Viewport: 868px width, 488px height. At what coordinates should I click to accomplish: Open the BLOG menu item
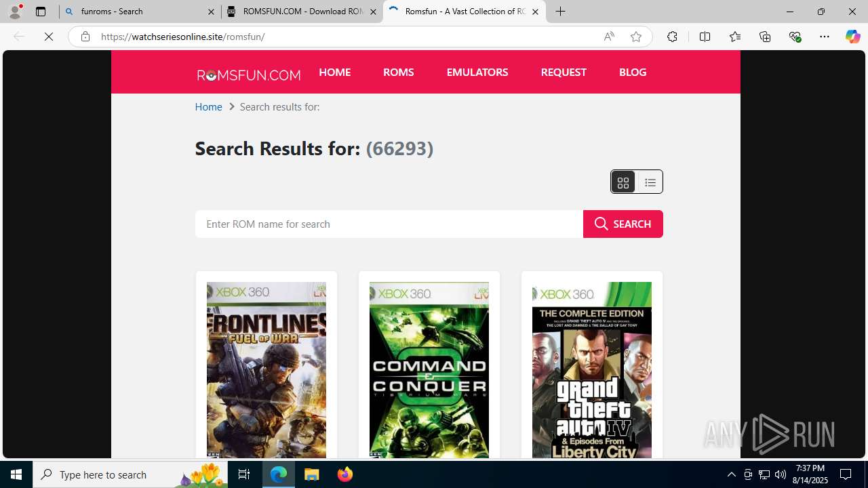pos(633,73)
